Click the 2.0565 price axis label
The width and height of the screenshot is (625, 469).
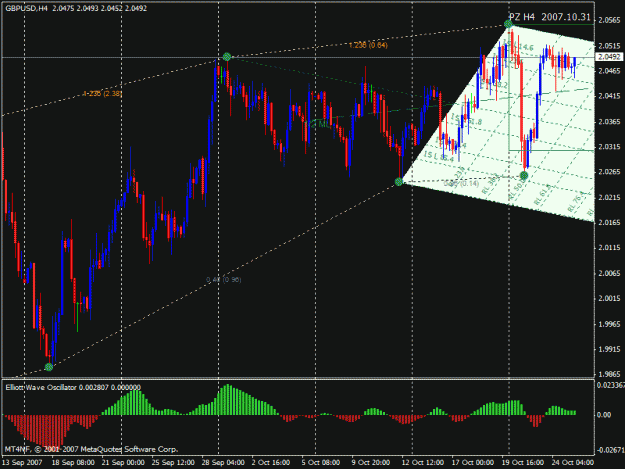point(609,20)
